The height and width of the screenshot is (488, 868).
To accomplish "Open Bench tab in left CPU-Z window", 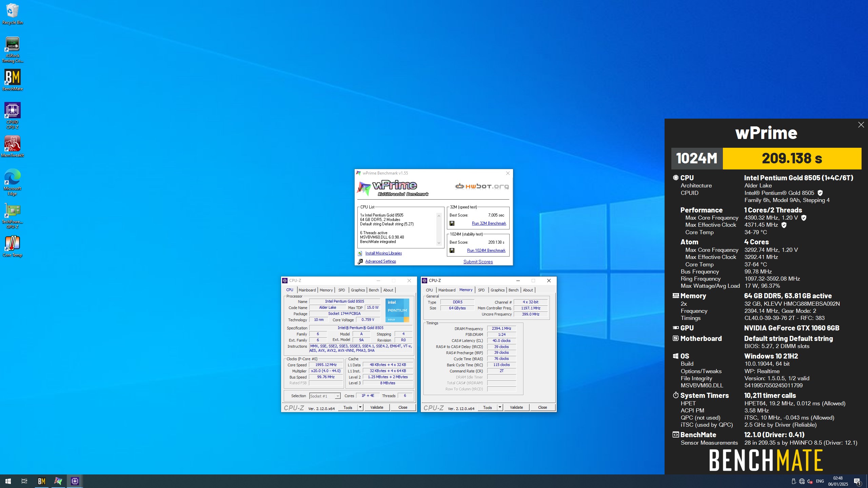I will 374,290.
